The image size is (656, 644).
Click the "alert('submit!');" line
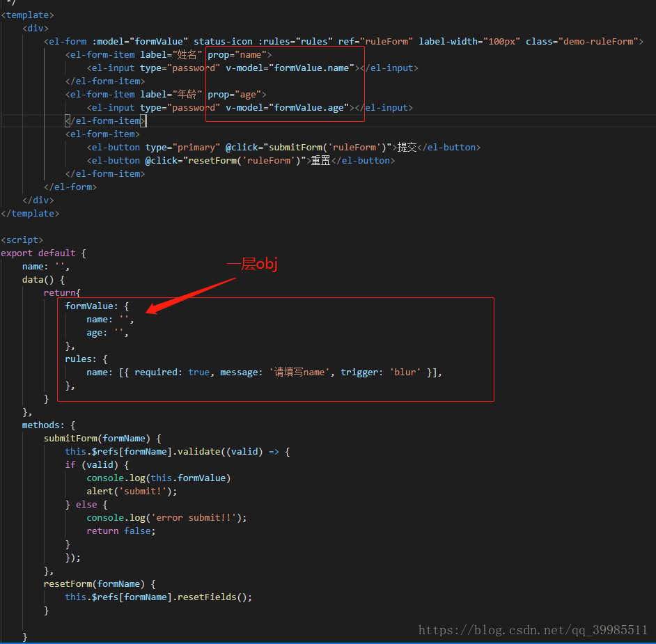click(x=132, y=492)
